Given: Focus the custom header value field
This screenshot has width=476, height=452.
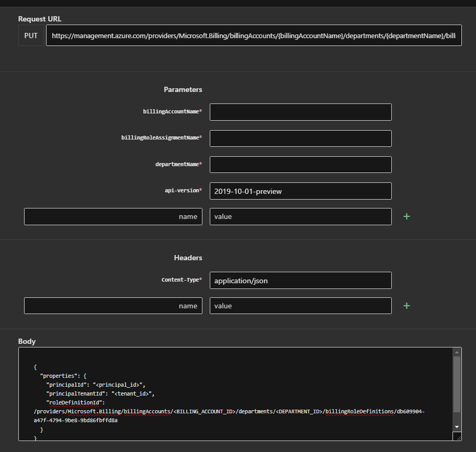Looking at the screenshot, I should click(x=300, y=306).
